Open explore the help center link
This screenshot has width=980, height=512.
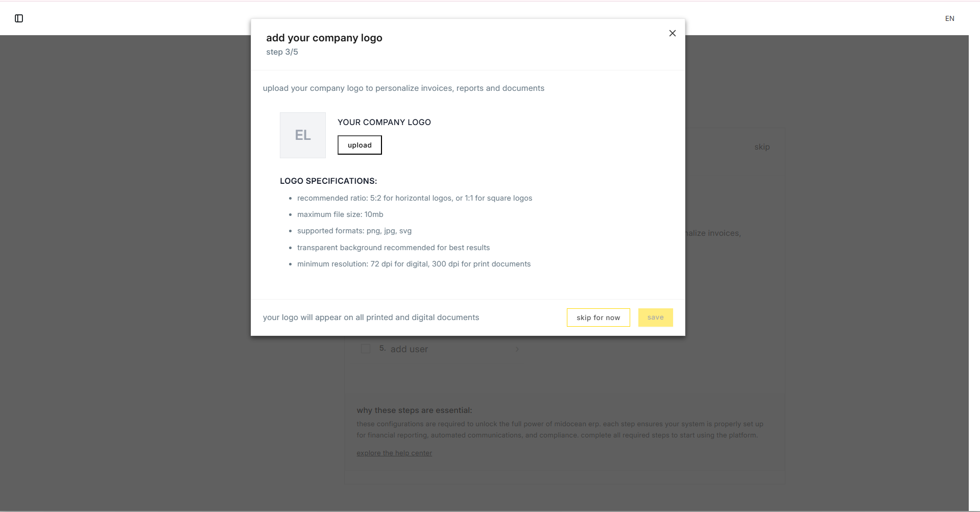click(394, 453)
